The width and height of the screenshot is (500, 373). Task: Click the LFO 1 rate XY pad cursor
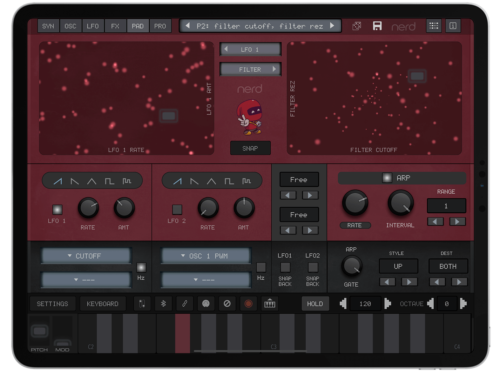click(x=168, y=116)
